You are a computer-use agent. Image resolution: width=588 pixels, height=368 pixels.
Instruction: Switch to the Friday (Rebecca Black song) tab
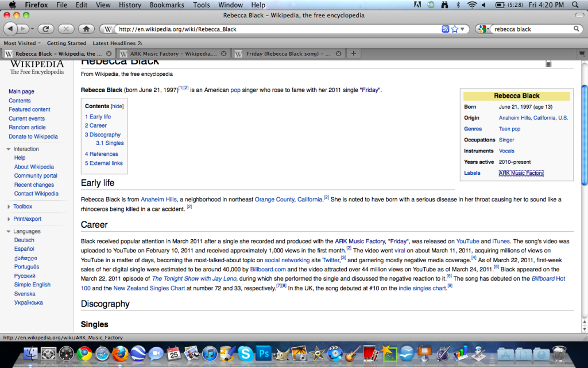tap(288, 53)
